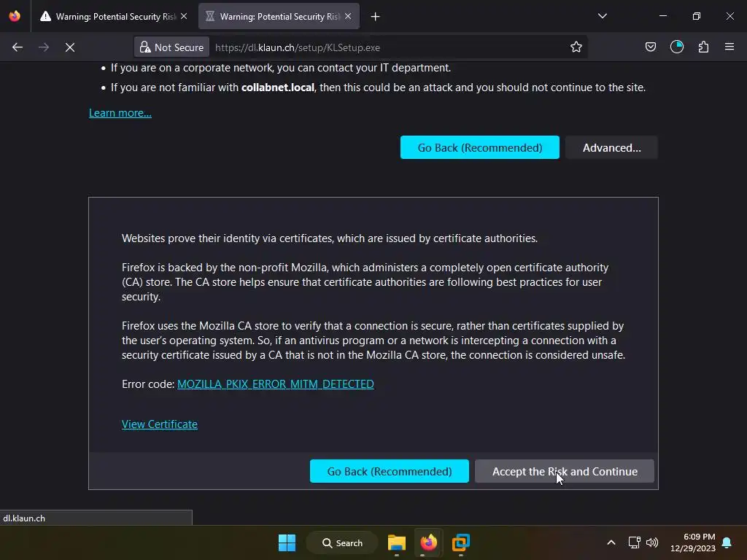
Task: Toggle the Advanced... button
Action: [612, 147]
